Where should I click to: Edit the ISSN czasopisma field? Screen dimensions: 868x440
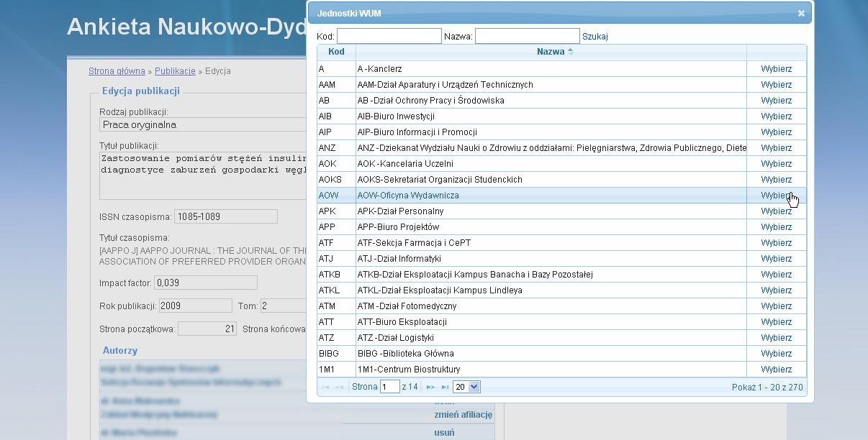tap(226, 216)
